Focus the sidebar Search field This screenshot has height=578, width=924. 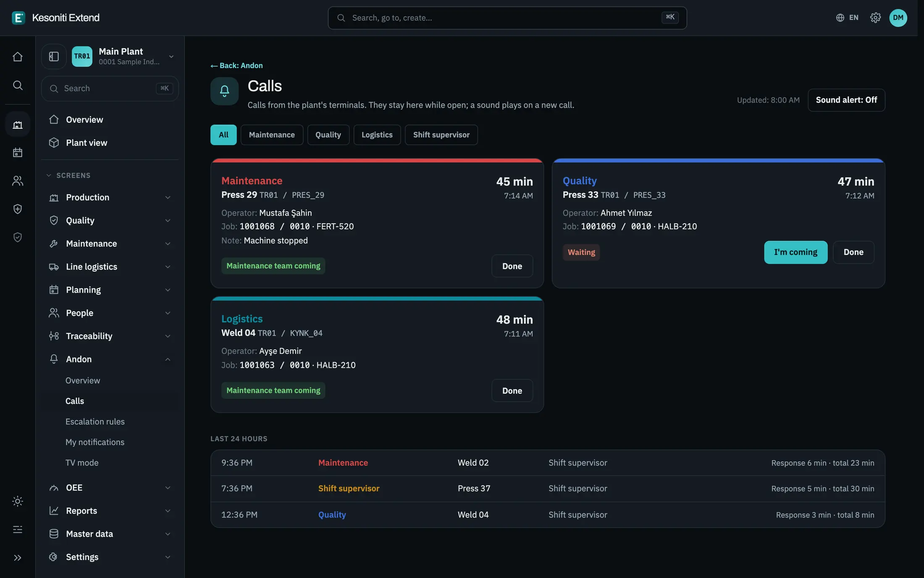(x=110, y=88)
